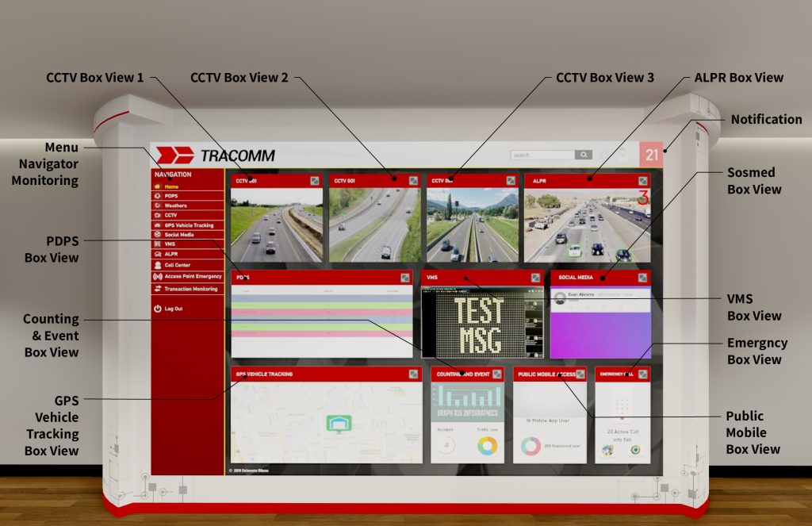812x526 pixels.
Task: Maximize the Emergency Call panel
Action: [x=642, y=374]
